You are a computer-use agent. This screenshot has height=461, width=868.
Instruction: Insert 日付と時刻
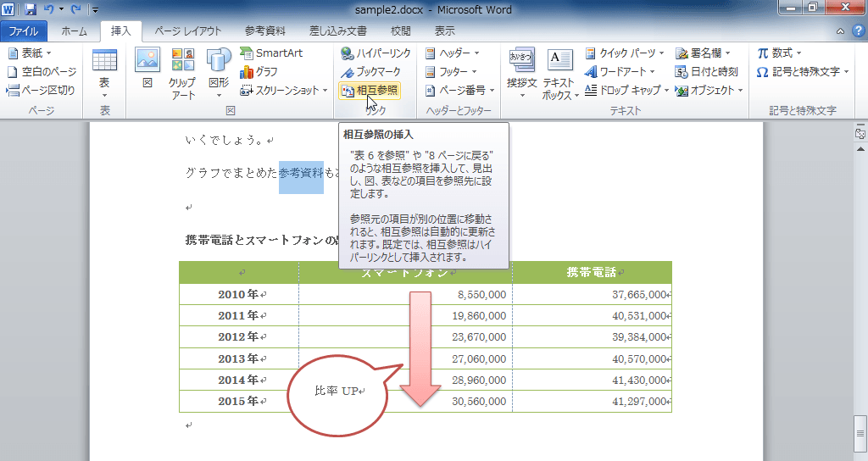(707, 71)
